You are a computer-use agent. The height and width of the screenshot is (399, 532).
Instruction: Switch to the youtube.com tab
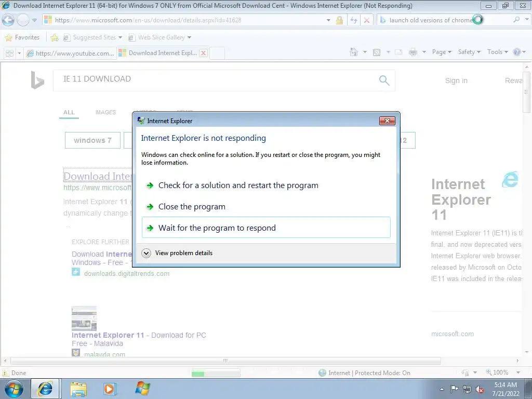[x=71, y=54]
